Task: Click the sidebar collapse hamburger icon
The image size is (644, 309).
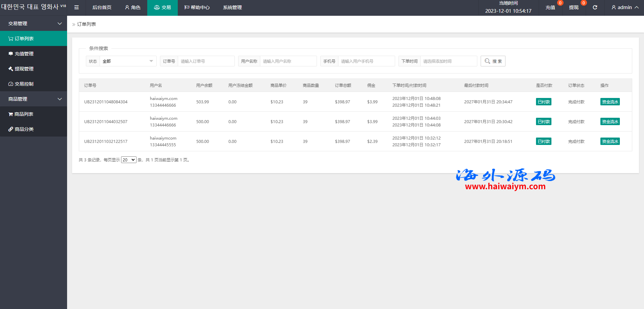Action: [76, 7]
